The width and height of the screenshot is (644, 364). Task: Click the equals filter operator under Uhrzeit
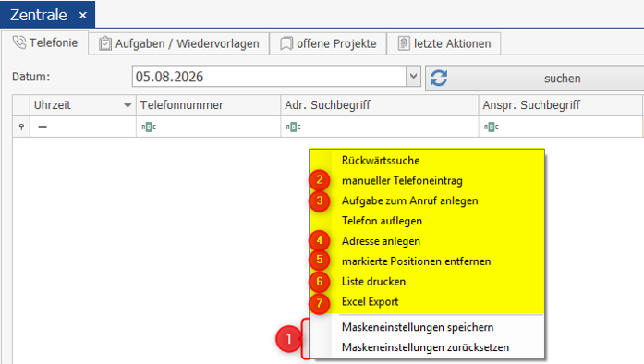pyautogui.click(x=43, y=127)
